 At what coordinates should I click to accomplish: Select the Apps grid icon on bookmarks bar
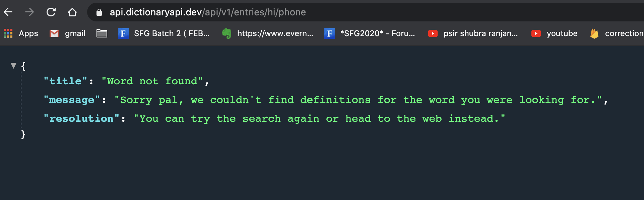pyautogui.click(x=7, y=33)
